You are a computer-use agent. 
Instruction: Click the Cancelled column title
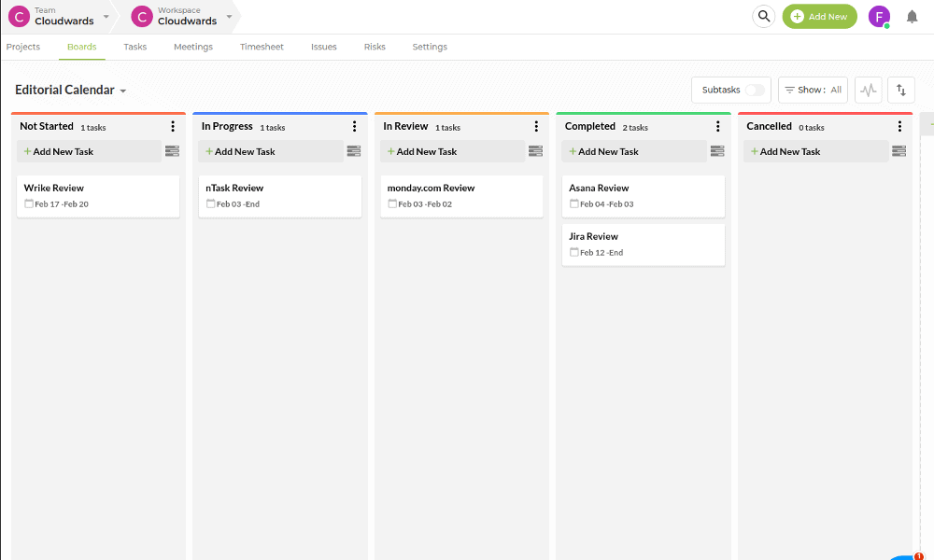tap(769, 126)
